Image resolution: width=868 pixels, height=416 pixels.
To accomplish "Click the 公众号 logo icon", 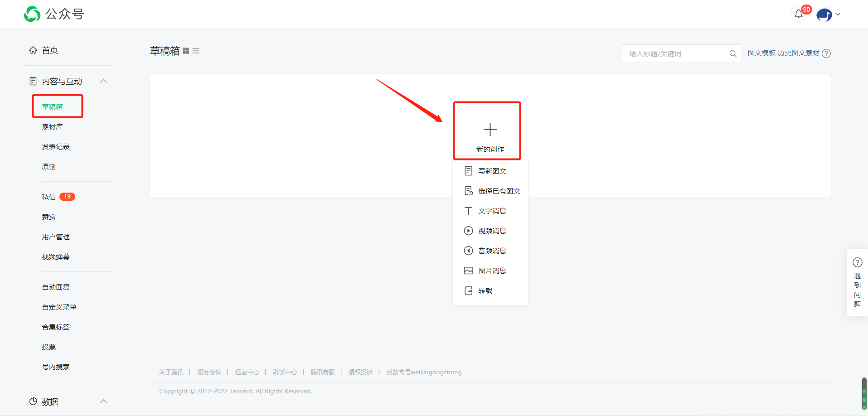I will click(32, 14).
